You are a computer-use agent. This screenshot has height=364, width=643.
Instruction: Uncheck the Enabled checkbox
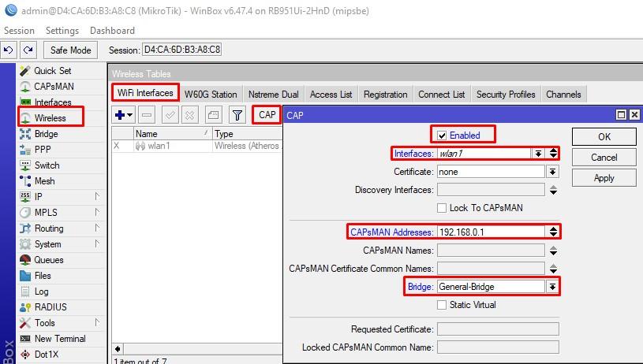(442, 135)
